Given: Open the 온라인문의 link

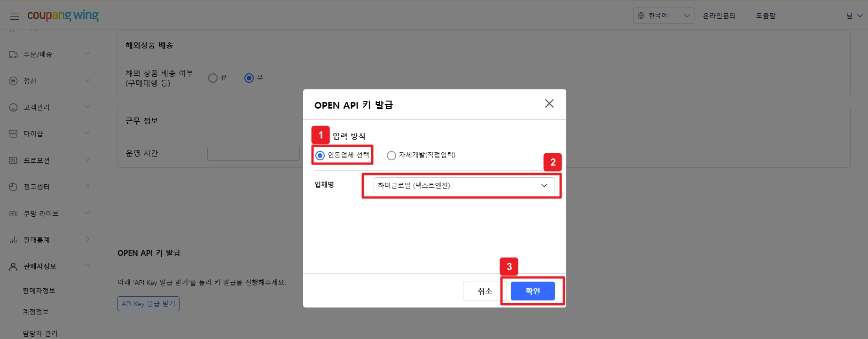Looking at the screenshot, I should (719, 16).
